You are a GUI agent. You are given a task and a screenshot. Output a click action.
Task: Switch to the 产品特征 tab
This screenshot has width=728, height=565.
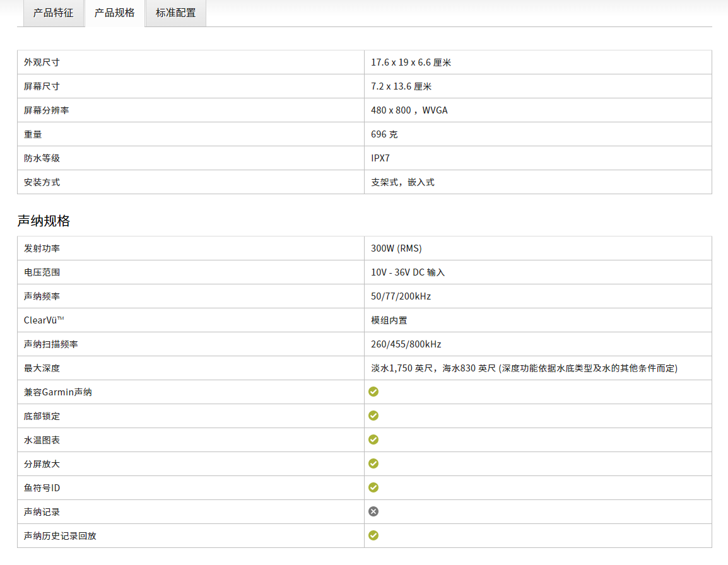[x=54, y=13]
